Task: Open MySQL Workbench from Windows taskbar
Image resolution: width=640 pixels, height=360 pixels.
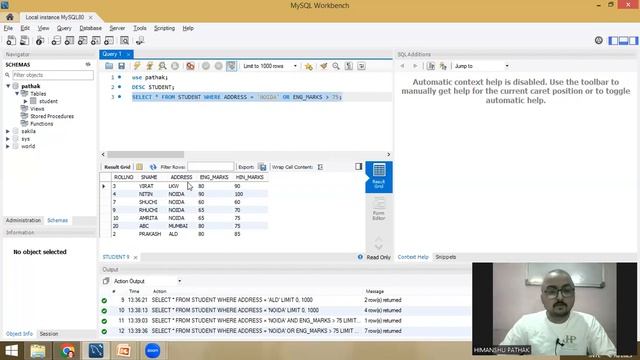Action: (x=96, y=351)
